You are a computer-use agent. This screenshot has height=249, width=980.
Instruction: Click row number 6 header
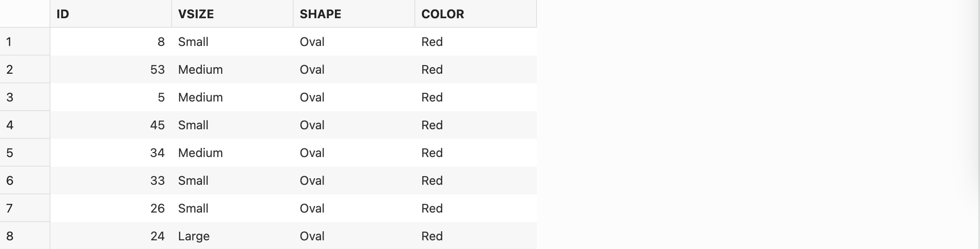[x=24, y=180]
